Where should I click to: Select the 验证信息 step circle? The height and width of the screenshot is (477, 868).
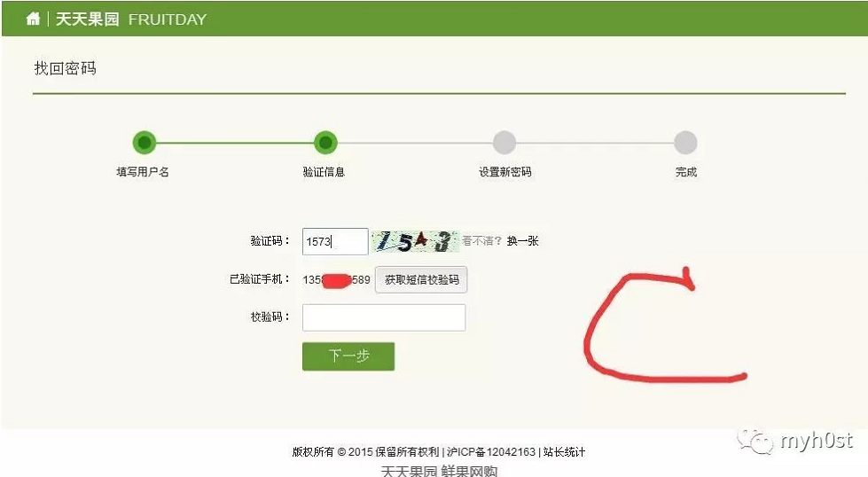click(325, 143)
